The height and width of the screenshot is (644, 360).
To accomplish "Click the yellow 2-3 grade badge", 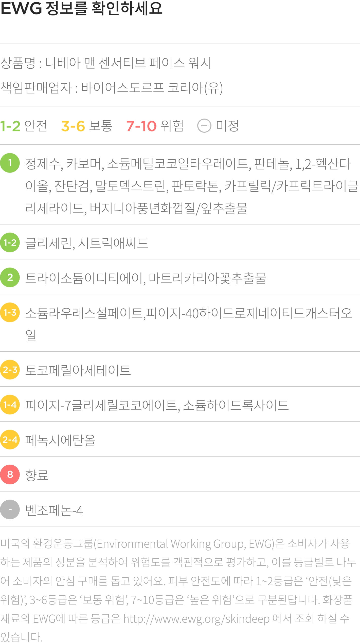I will pos(10,370).
